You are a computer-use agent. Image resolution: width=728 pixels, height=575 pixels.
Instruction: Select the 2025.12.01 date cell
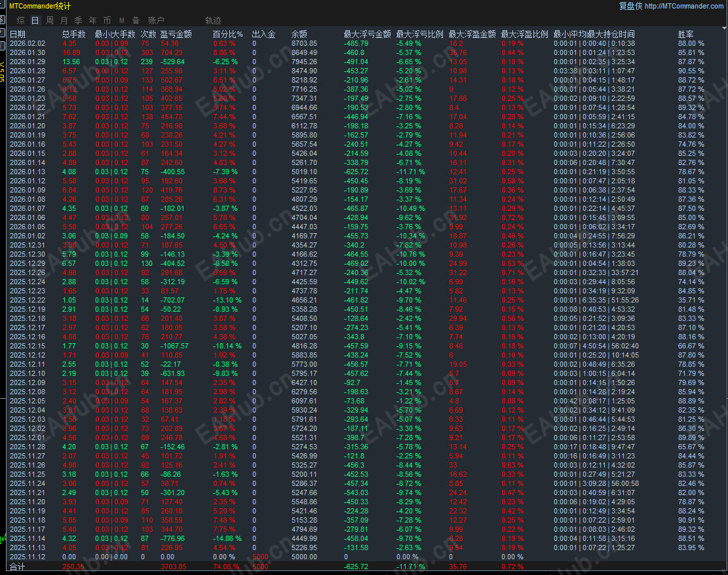click(x=28, y=437)
